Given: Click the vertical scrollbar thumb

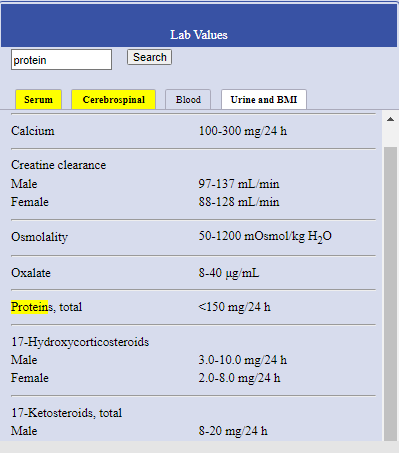Looking at the screenshot, I should pyautogui.click(x=390, y=293).
